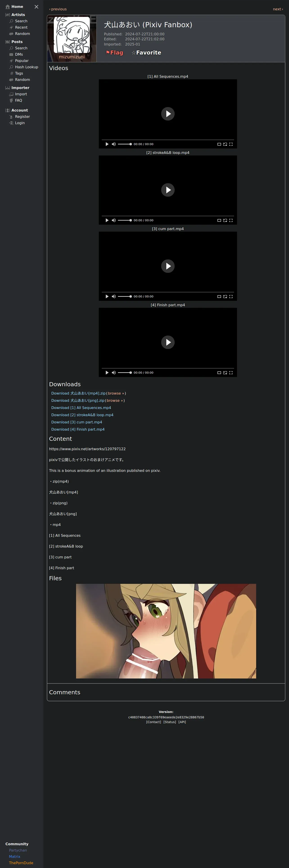Image resolution: width=289 pixels, height=868 pixels.
Task: Adjust the volume slider in All Sequences player
Action: [124, 144]
